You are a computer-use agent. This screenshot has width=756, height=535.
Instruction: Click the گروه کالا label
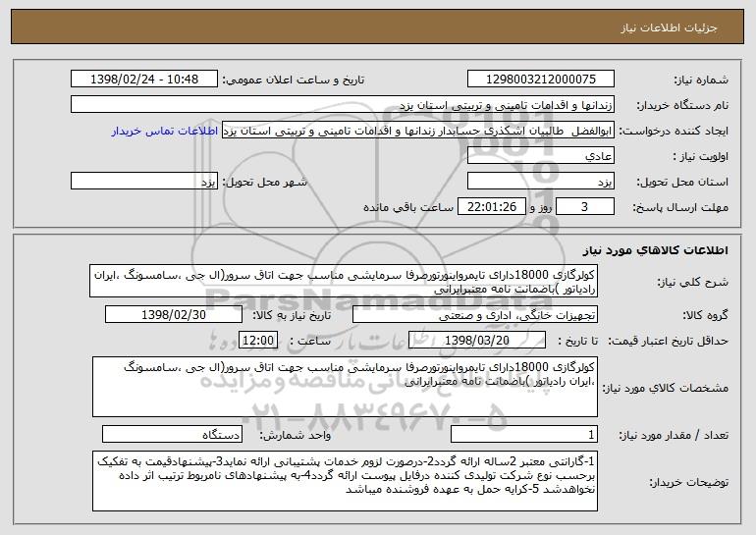[705, 316]
